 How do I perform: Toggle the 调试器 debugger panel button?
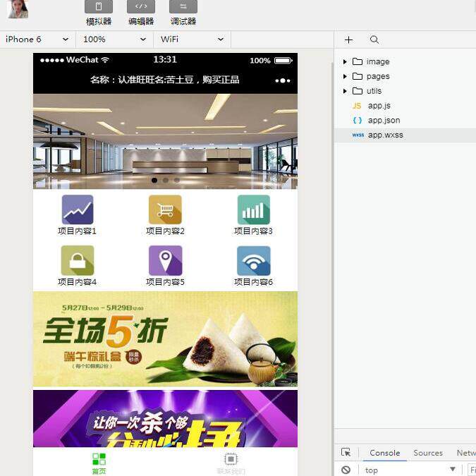coord(183,6)
